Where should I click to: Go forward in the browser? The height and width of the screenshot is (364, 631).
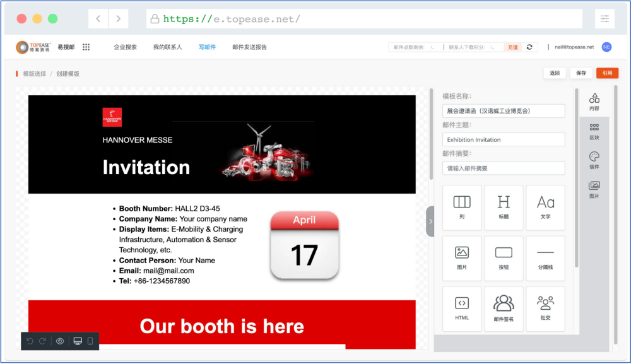[x=119, y=18]
